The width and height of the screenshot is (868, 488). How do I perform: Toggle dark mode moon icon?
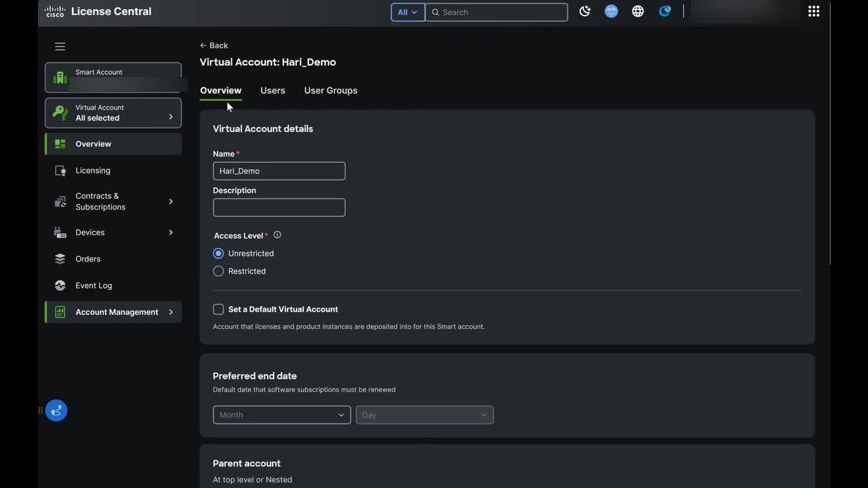(585, 12)
